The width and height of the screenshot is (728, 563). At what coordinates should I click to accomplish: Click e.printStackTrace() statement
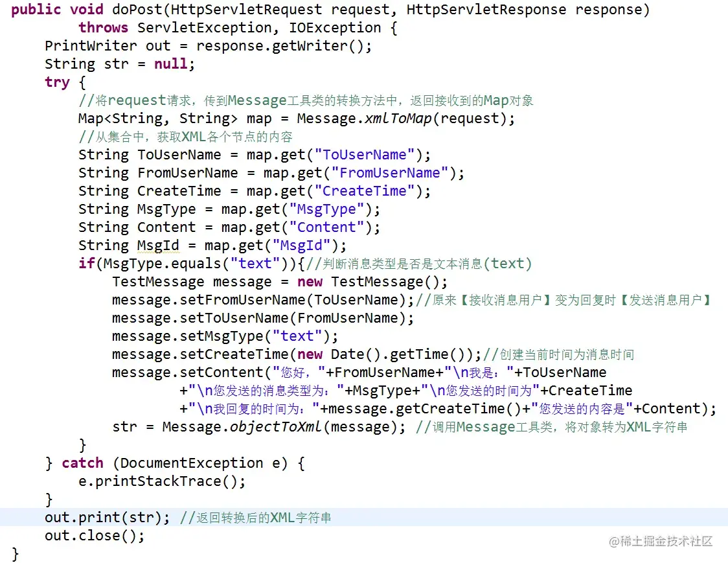(162, 481)
